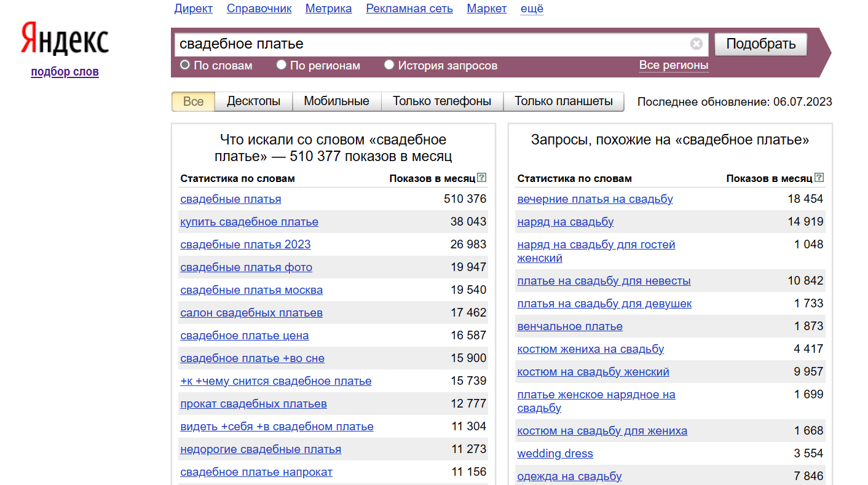The height and width of the screenshot is (485, 868).
Task: Open the 'свадебные платья' query link
Action: (x=231, y=199)
